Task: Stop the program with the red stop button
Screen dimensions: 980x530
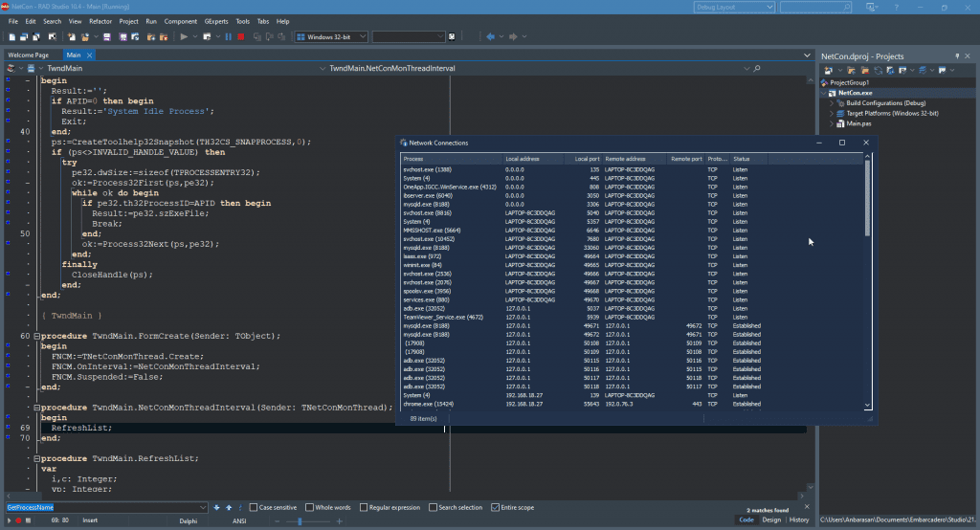Action: pyautogui.click(x=240, y=37)
